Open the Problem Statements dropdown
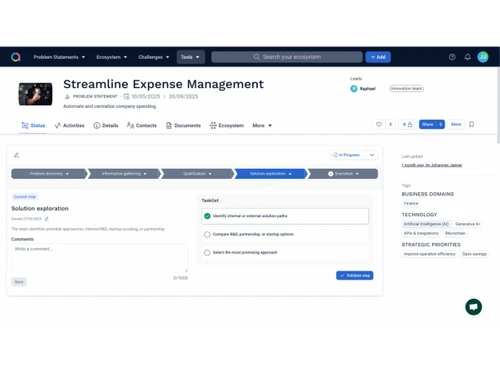This screenshot has height=375, width=500. click(x=59, y=57)
